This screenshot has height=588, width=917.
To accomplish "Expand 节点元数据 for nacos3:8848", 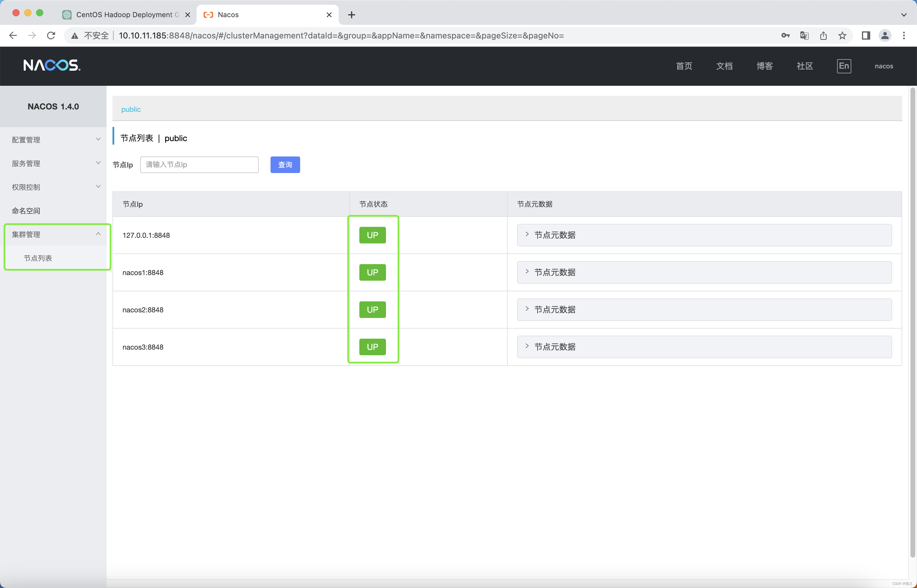I will click(x=704, y=347).
